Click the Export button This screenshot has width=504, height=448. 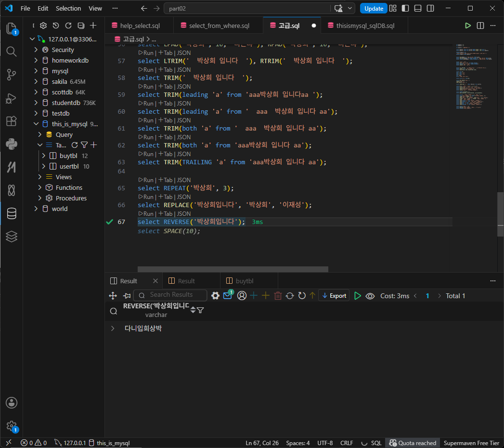(x=334, y=296)
